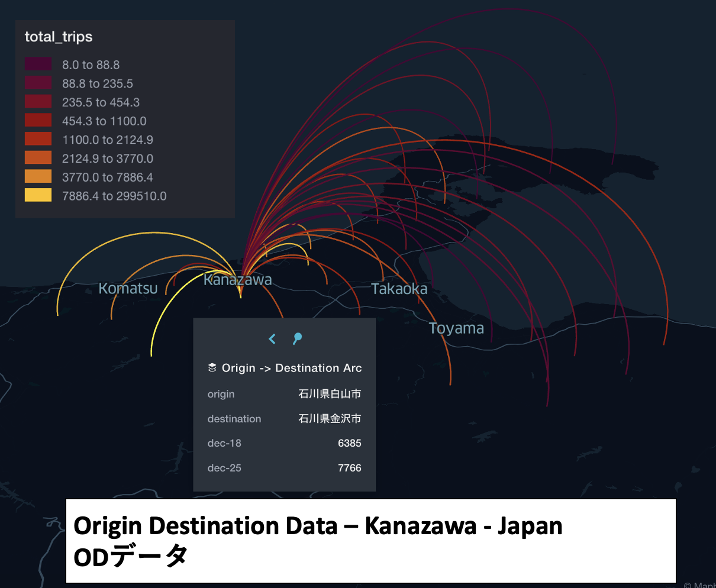This screenshot has width=716, height=588.
Task: Click the origin value 石川県白山市
Action: point(330,394)
